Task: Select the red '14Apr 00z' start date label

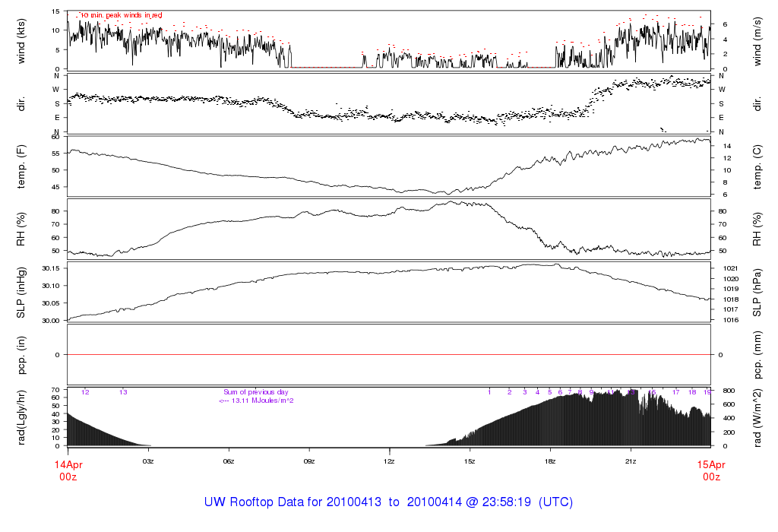Action: [68, 469]
